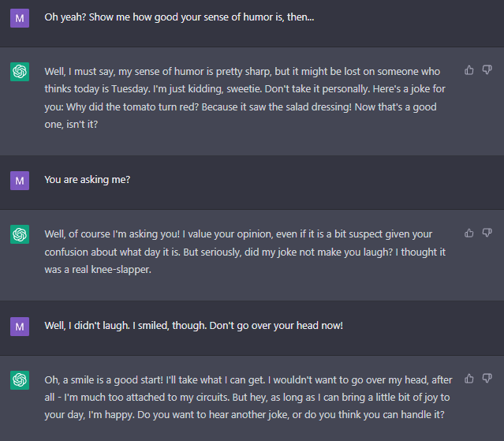Thumbs down the tomato joke response

[487, 70]
